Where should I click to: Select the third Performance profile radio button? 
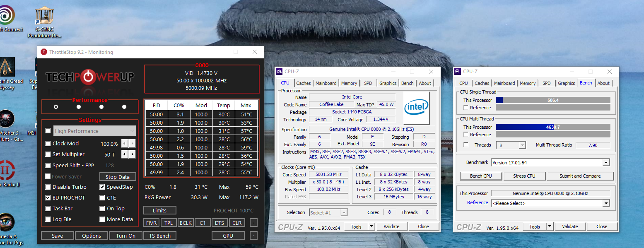101,107
